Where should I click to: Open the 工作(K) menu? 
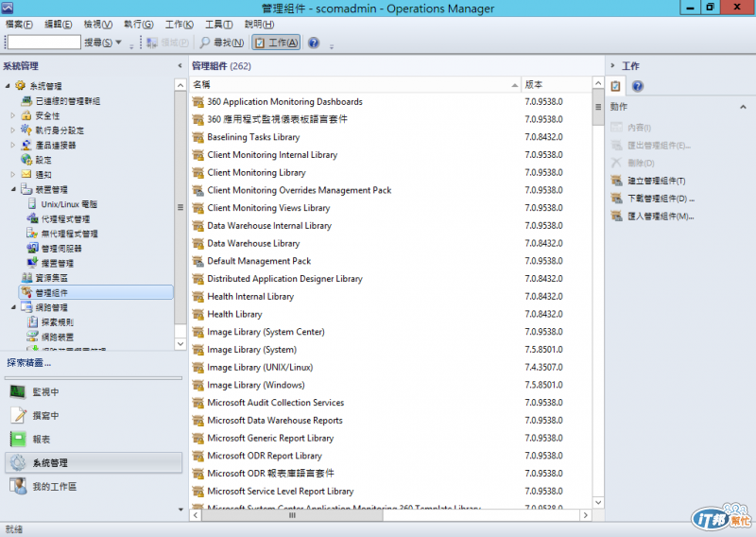[179, 25]
